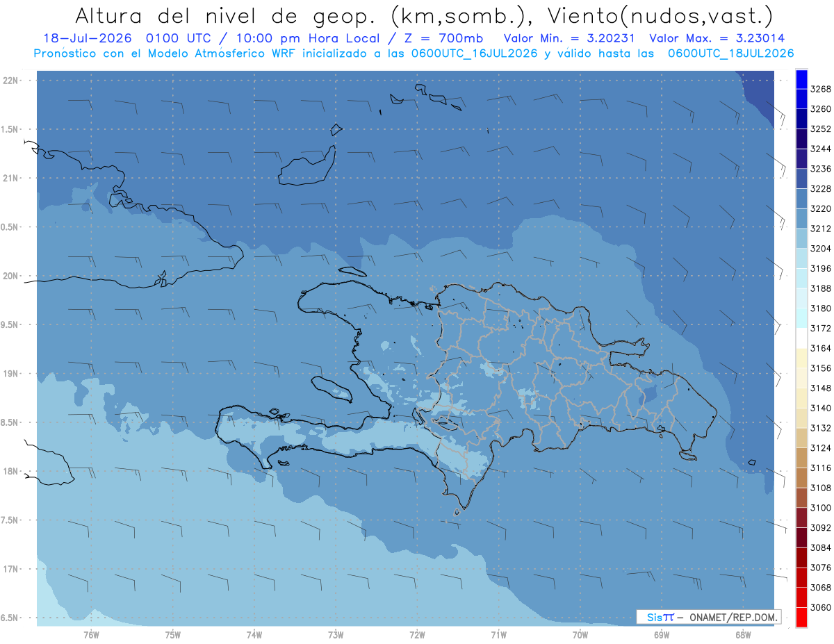Click legend swatch between 3116 and 3124

pos(801,458)
